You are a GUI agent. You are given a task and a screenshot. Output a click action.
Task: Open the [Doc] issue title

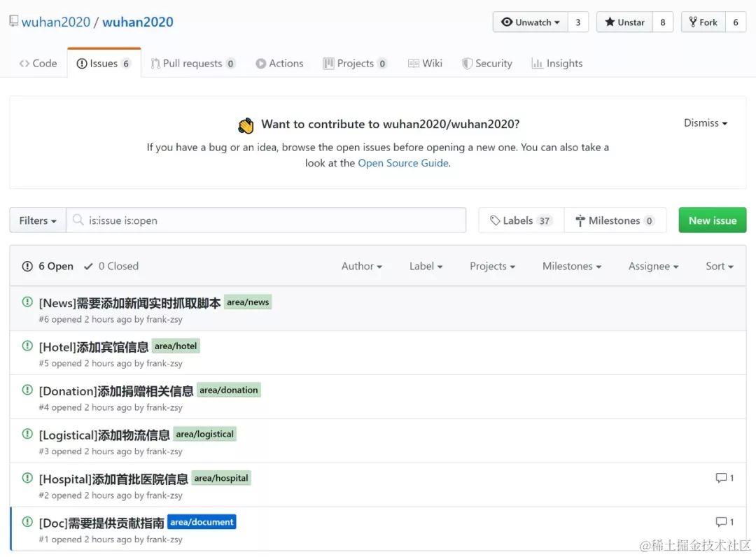coord(101,523)
